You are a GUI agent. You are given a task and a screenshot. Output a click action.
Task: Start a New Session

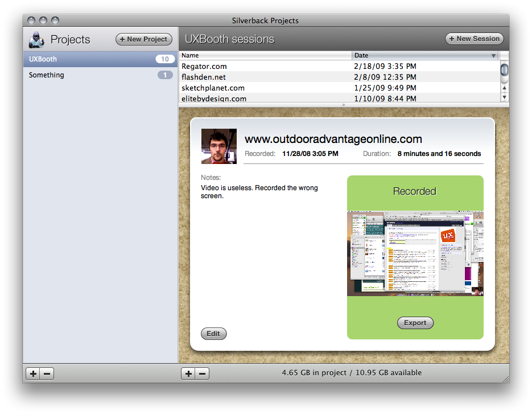point(475,39)
